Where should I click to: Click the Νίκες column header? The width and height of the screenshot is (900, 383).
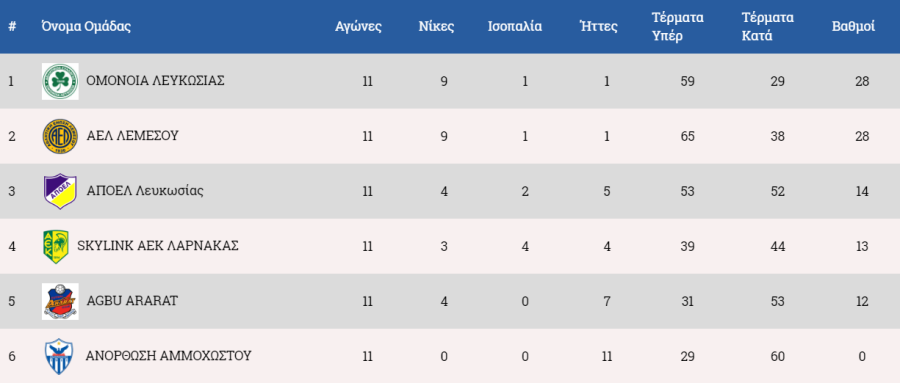[436, 26]
